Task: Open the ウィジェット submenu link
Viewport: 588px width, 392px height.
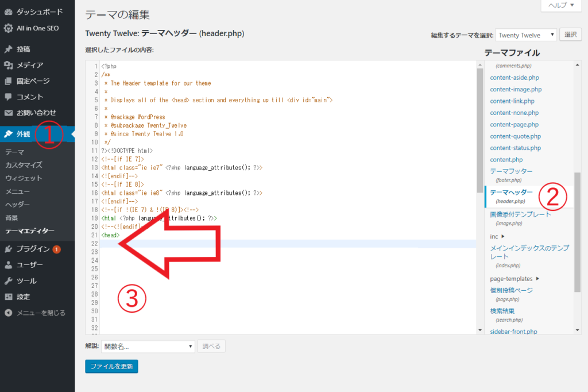Action: click(24, 178)
